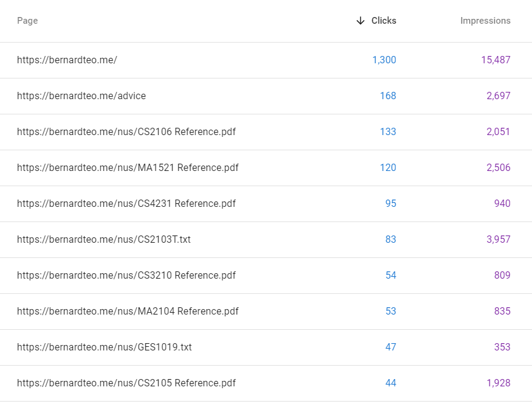Click the 1,928 impressions value

[499, 383]
